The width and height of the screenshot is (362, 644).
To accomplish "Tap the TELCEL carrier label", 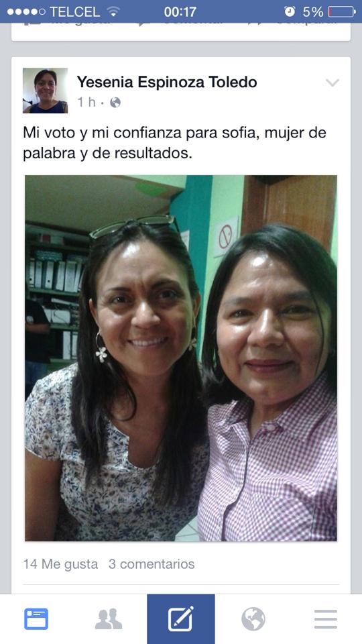I will pos(74,11).
